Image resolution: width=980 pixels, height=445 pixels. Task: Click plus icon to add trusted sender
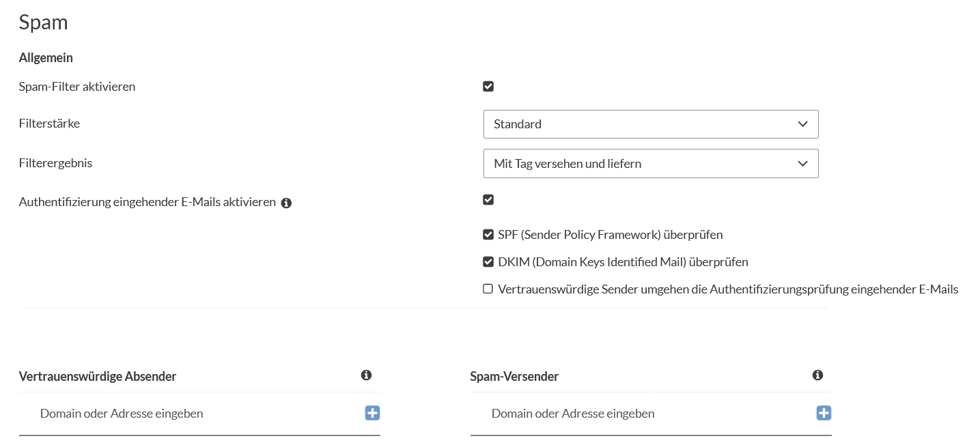point(372,413)
